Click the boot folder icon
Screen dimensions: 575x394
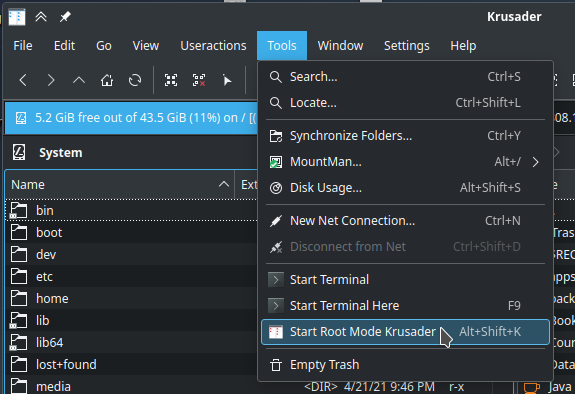tap(18, 232)
